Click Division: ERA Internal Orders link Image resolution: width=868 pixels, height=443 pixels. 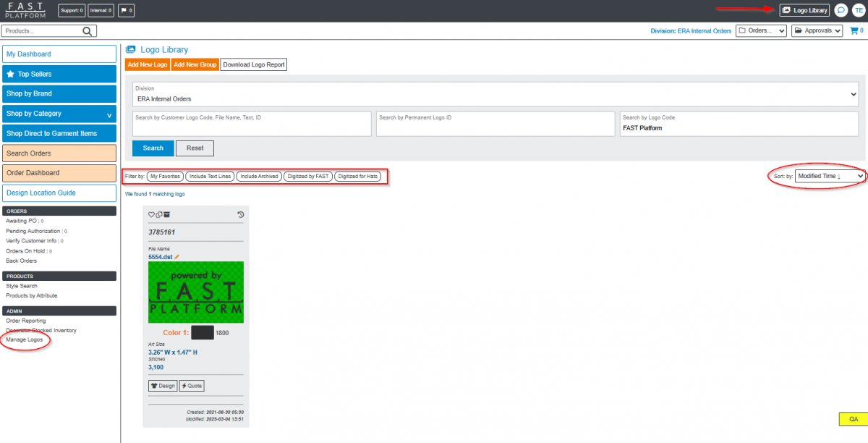click(x=692, y=31)
